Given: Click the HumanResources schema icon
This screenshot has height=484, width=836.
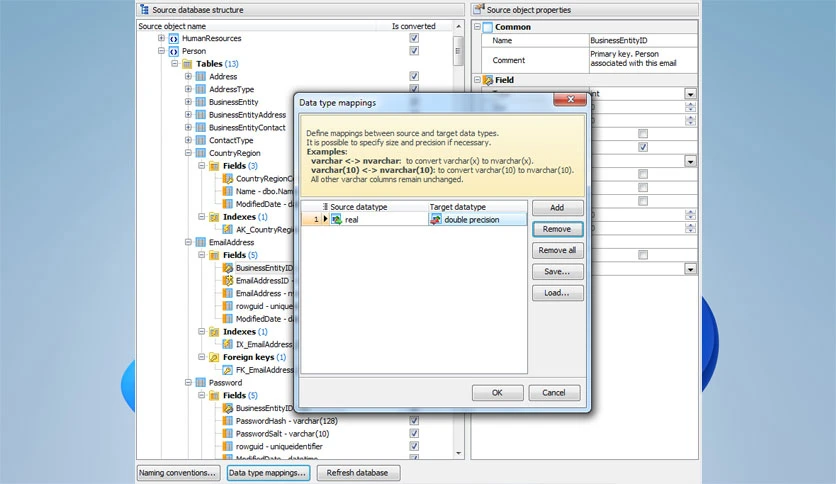Looking at the screenshot, I should click(173, 38).
